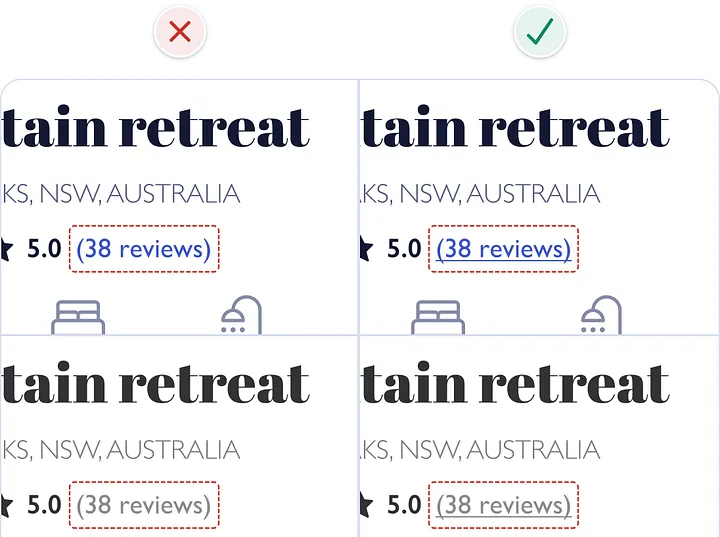The image size is (720, 537).
Task: Click the 5.0 rating beside blue underlined reviews
Action: click(x=404, y=249)
